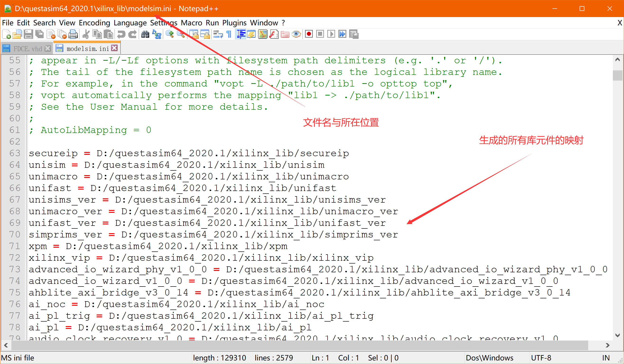This screenshot has height=364, width=624.
Task: Start macro recording with red dot icon
Action: (309, 34)
